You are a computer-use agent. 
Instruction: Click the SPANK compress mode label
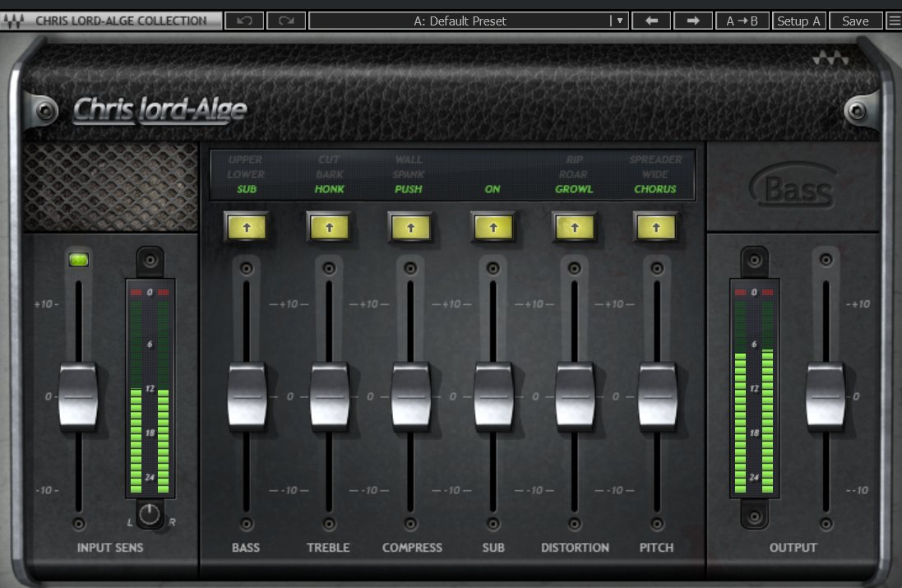click(409, 174)
